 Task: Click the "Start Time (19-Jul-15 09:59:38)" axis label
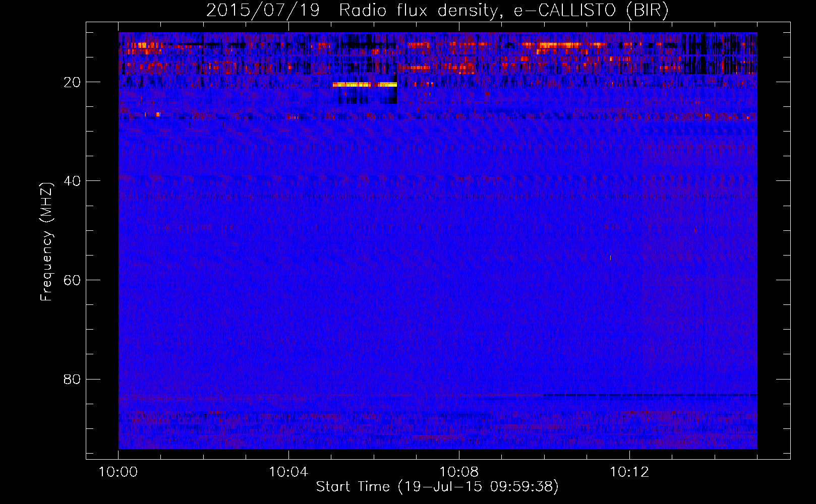click(x=437, y=487)
